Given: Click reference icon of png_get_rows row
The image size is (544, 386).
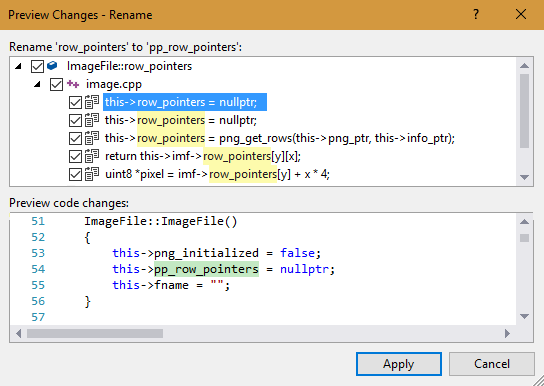Looking at the screenshot, I should point(92,138).
